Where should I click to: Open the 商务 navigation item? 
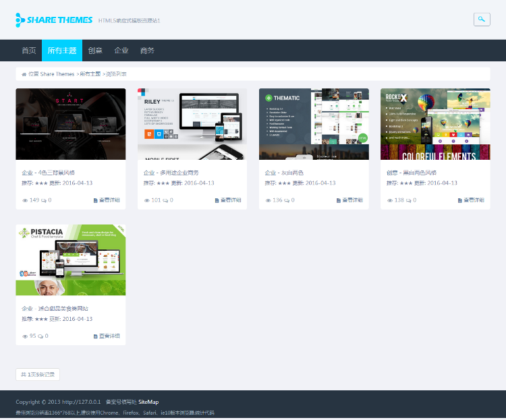tap(147, 51)
